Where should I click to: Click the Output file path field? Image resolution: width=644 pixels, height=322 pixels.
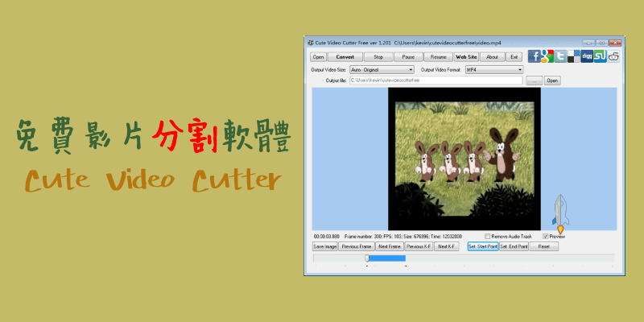point(435,80)
